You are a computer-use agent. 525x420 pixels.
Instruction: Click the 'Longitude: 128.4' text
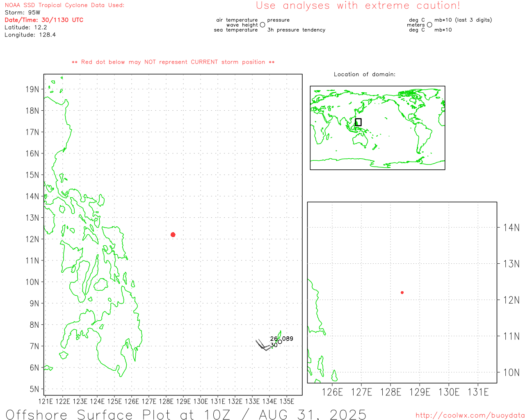click(30, 35)
